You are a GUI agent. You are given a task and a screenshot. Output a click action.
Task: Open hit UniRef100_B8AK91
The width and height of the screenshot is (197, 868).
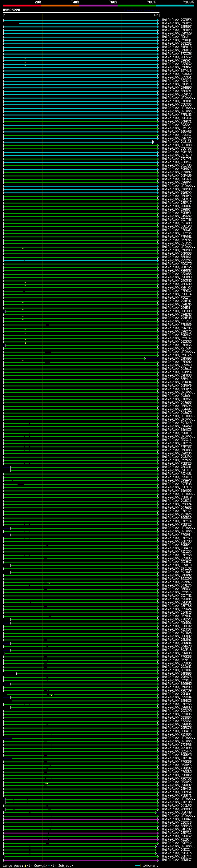[x=176, y=91]
